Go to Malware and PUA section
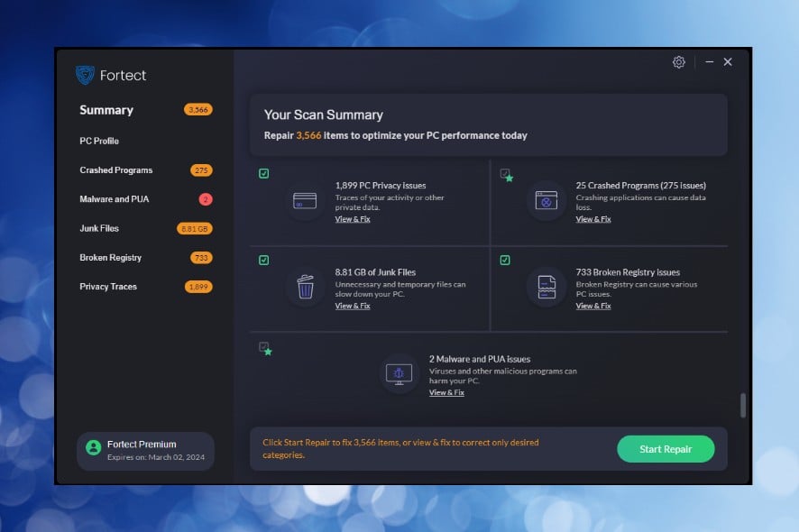Image resolution: width=799 pixels, height=532 pixels. [115, 199]
